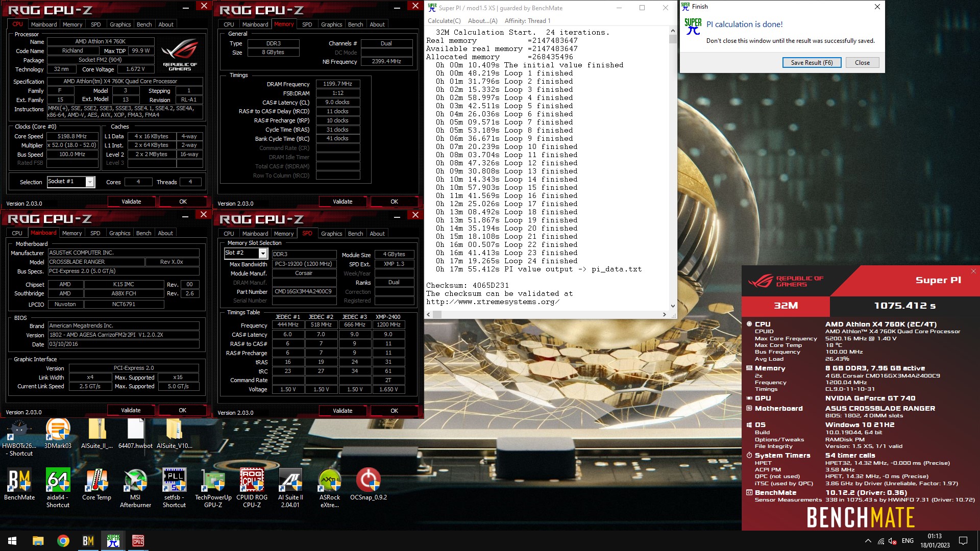The image size is (980, 551).
Task: Open About menu in Super PI
Action: (482, 21)
